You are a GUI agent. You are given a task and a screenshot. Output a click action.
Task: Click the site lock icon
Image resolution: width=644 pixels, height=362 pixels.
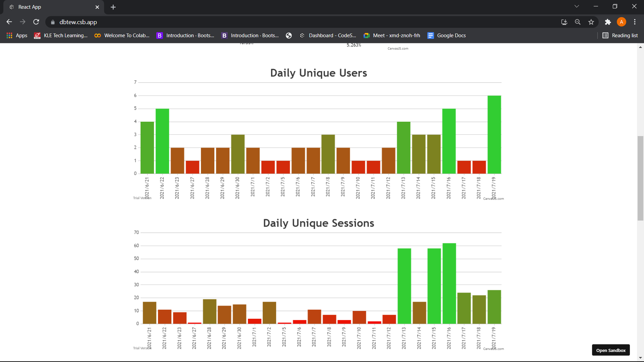[53, 22]
